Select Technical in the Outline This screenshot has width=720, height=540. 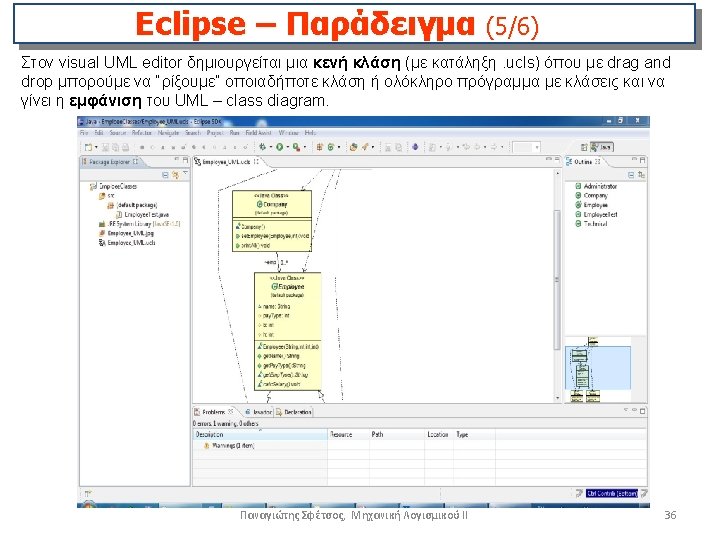click(x=591, y=224)
